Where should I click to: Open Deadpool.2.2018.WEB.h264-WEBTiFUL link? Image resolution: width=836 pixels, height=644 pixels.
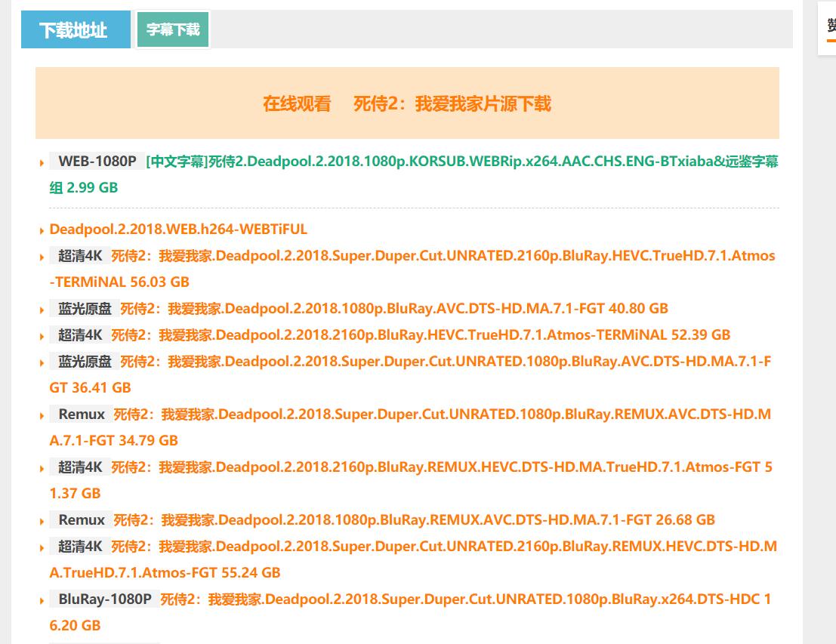[178, 230]
